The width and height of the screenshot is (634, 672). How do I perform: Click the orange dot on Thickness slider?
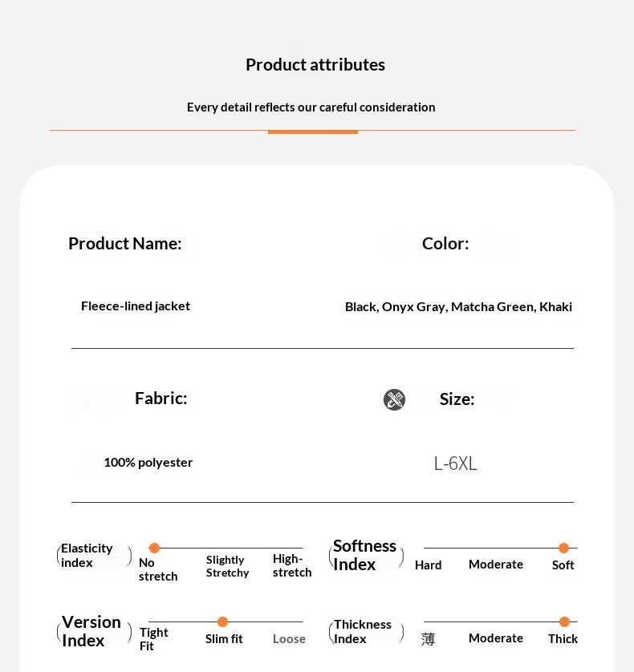coord(564,622)
